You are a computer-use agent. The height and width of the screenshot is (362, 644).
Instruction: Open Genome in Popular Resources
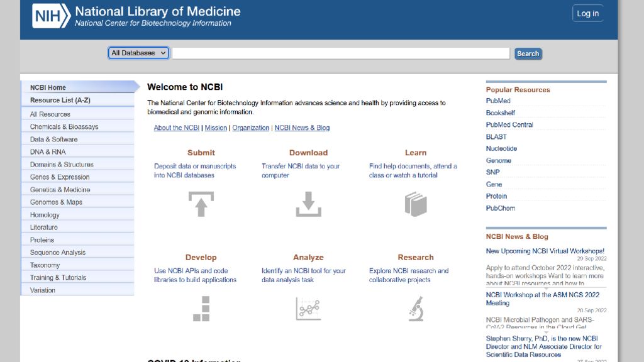pos(499,160)
